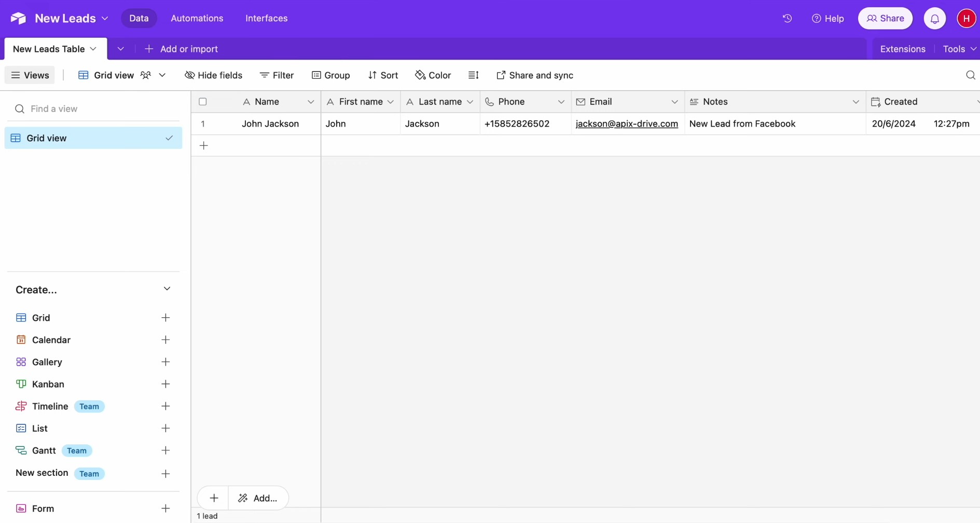Adjust the row height setting
The width and height of the screenshot is (980, 523).
[x=474, y=75]
